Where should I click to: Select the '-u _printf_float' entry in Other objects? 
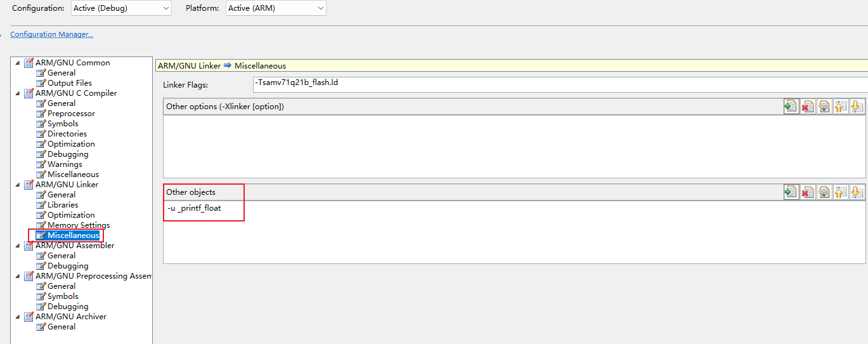[194, 208]
